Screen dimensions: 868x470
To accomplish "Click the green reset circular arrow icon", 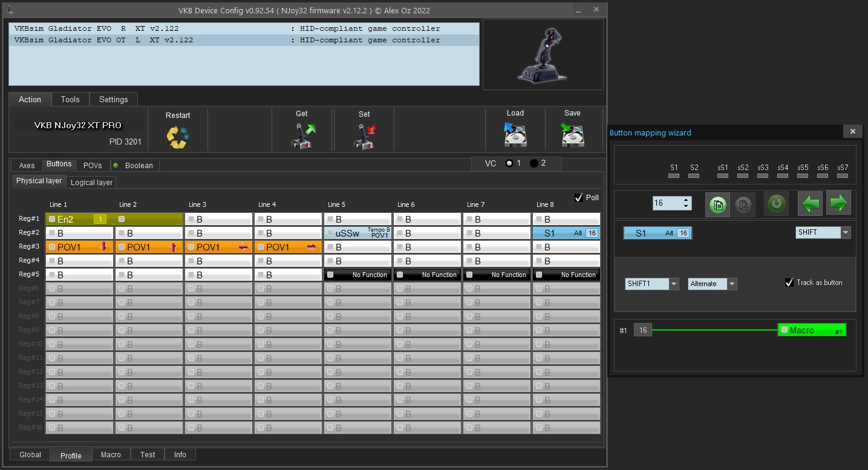I will pos(775,204).
